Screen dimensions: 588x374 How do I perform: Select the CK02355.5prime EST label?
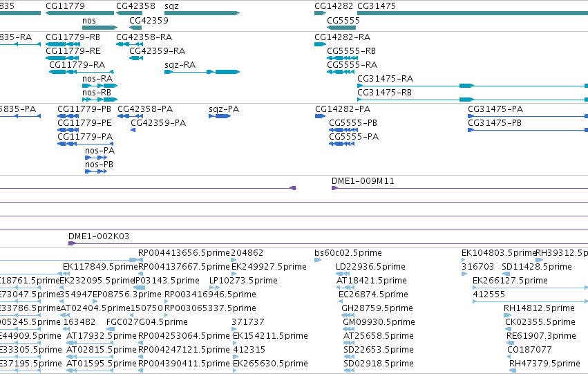540,322
